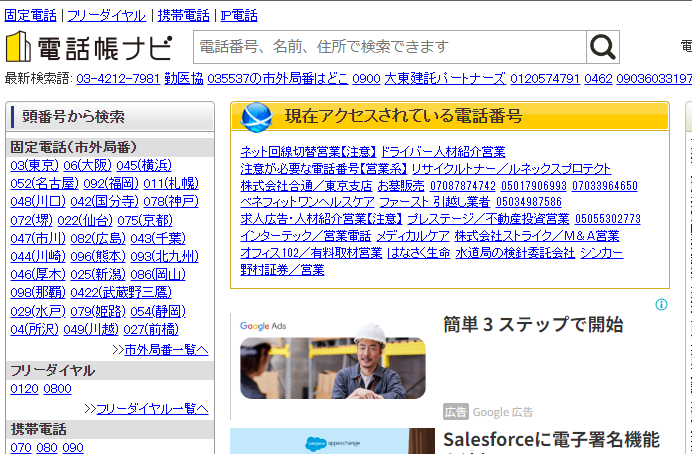Open はなさく生命 link
Screen dimensions: 692x454
tap(418, 253)
